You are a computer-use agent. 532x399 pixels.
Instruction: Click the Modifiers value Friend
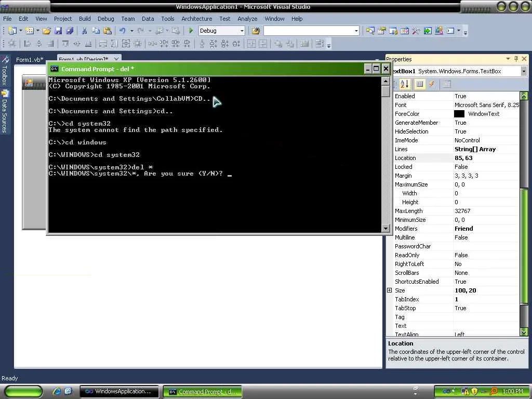point(464,229)
